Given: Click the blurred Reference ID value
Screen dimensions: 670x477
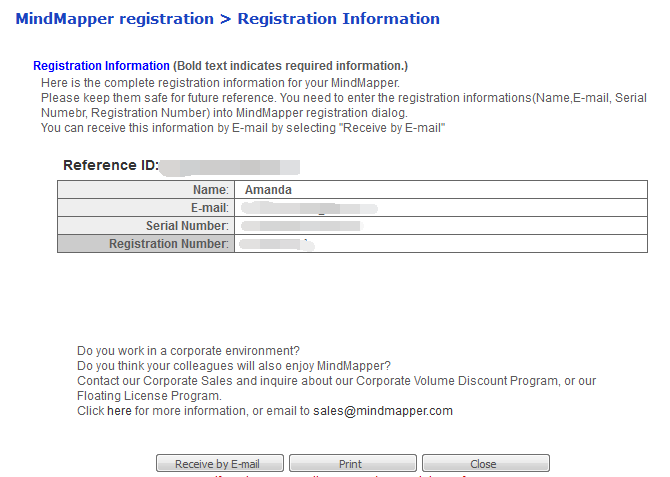Looking at the screenshot, I should click(230, 166).
